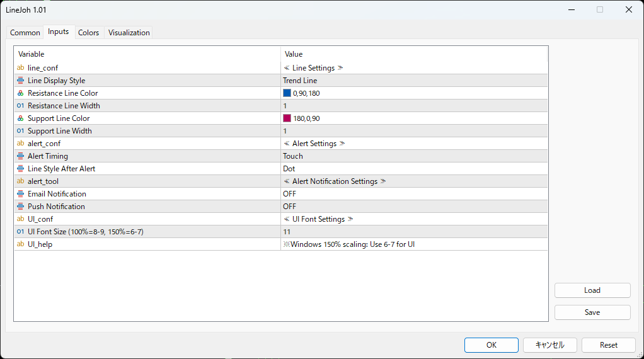The image size is (644, 359).
Task: Save the current input settings
Action: pyautogui.click(x=592, y=312)
